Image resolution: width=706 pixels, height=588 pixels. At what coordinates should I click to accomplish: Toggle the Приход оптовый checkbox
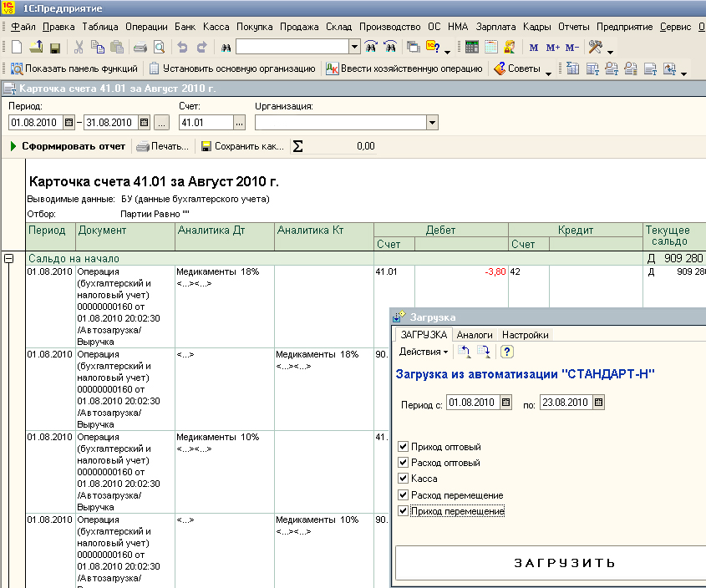403,447
